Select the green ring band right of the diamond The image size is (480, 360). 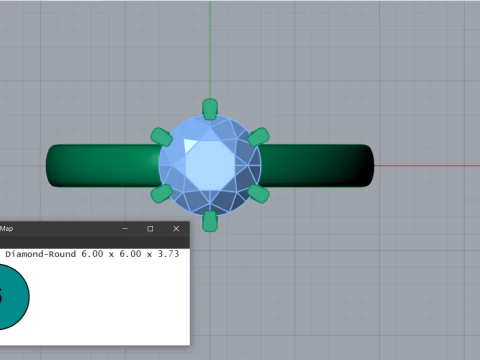(317, 165)
